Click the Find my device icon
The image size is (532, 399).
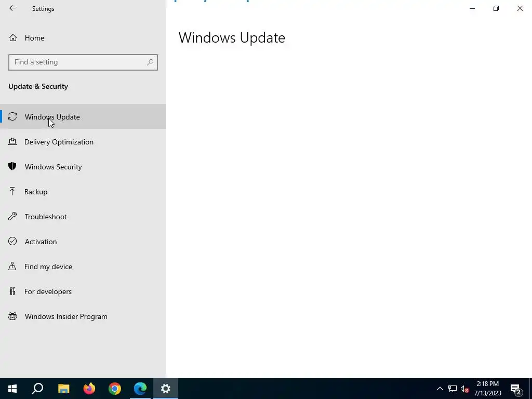pos(12,266)
